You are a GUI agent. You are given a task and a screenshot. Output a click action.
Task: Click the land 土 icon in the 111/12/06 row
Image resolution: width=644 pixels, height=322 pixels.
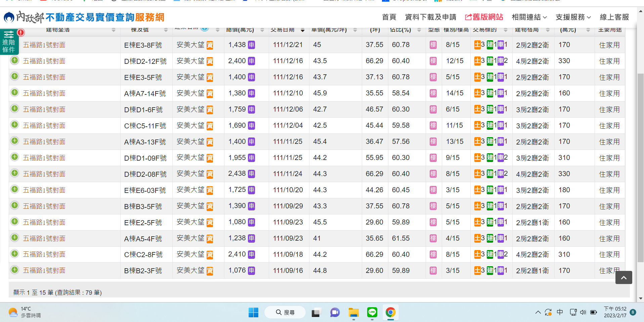coord(477,109)
